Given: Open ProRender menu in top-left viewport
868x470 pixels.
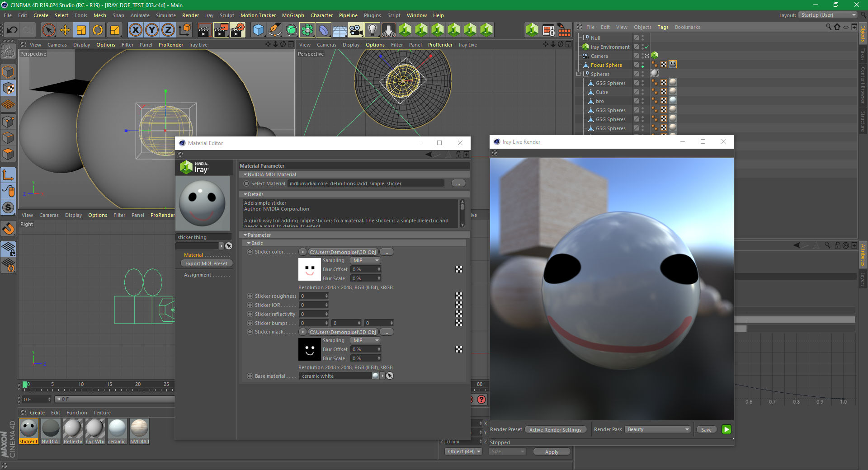Looking at the screenshot, I should click(171, 45).
